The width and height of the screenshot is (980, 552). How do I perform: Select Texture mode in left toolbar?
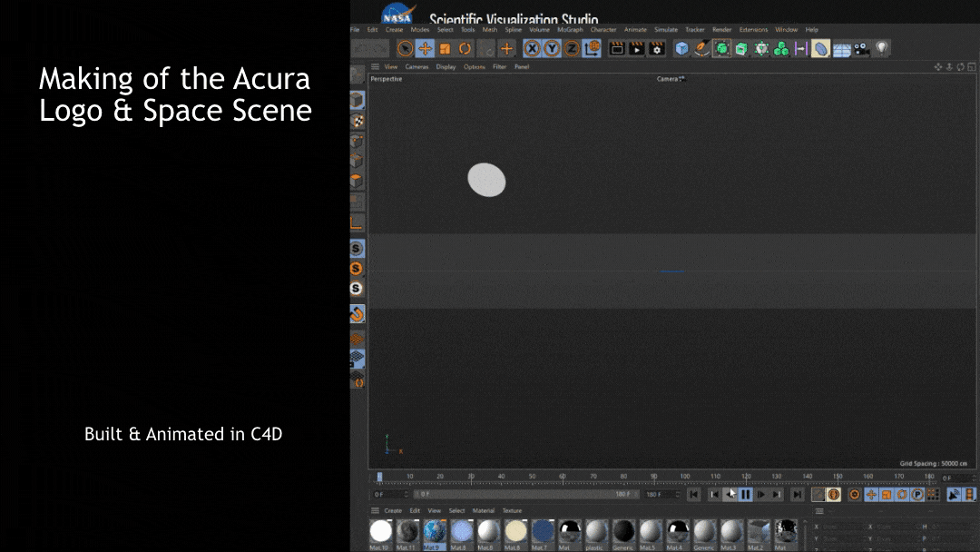point(357,121)
